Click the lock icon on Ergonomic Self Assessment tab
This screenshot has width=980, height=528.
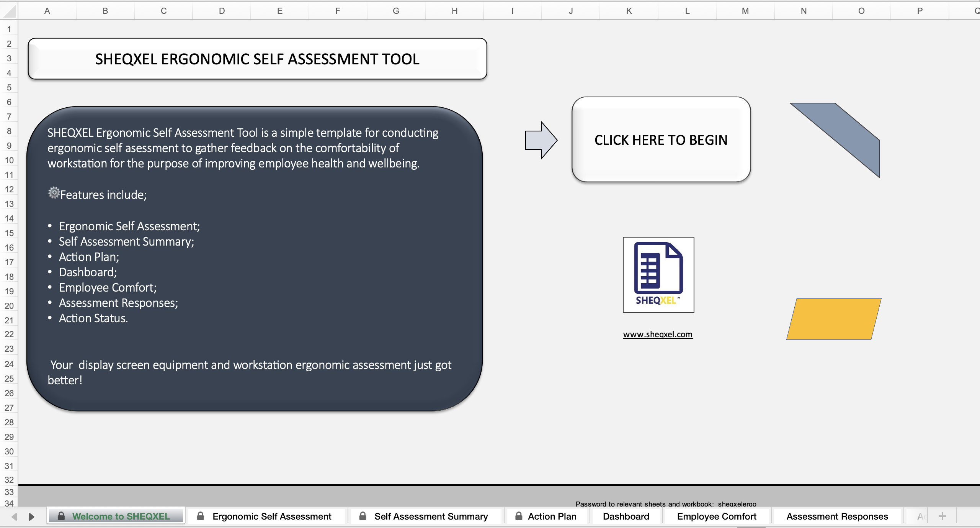pos(200,516)
